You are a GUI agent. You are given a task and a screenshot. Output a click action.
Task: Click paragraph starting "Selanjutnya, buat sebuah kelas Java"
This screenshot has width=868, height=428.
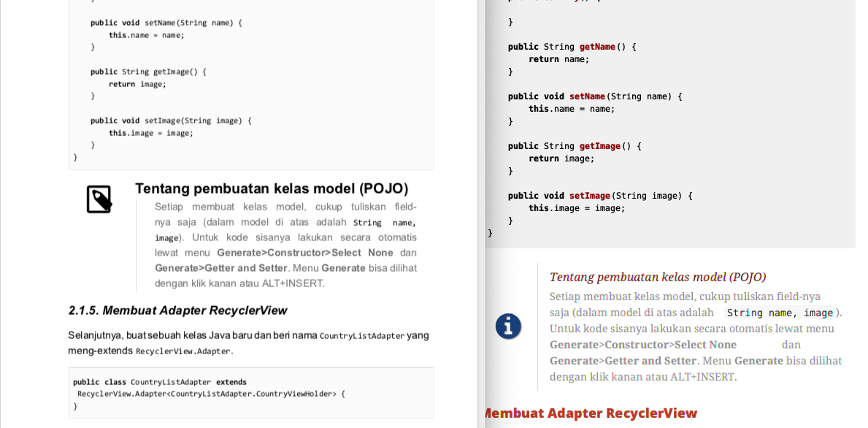pyautogui.click(x=248, y=343)
